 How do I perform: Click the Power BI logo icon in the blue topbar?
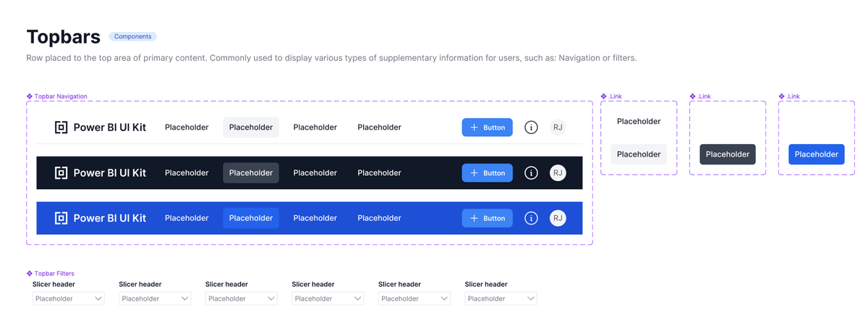click(x=61, y=218)
